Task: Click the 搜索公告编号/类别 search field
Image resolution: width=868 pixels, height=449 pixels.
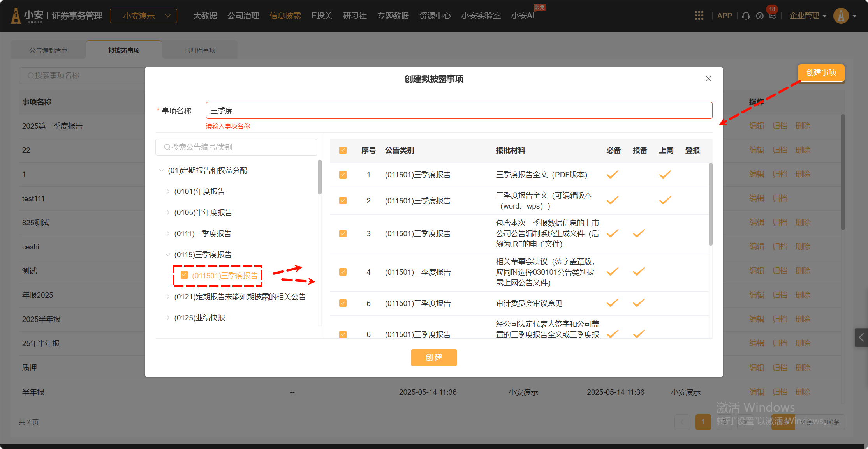Action: pos(236,147)
